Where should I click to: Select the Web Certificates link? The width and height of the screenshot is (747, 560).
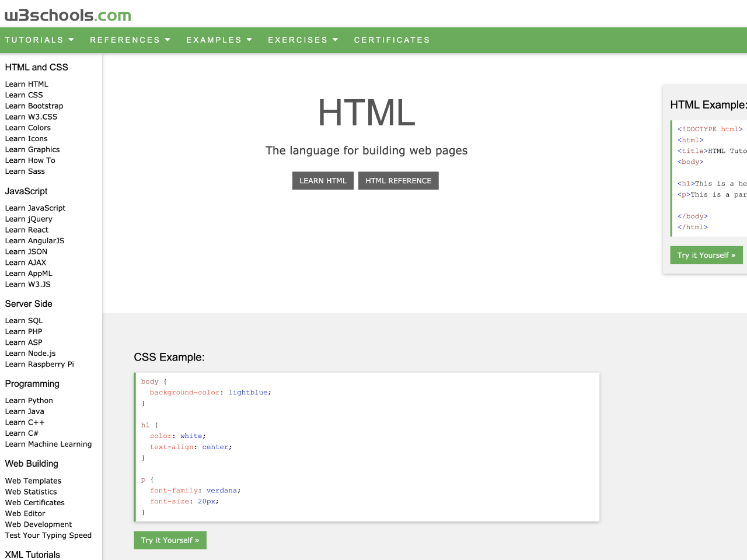pos(35,503)
